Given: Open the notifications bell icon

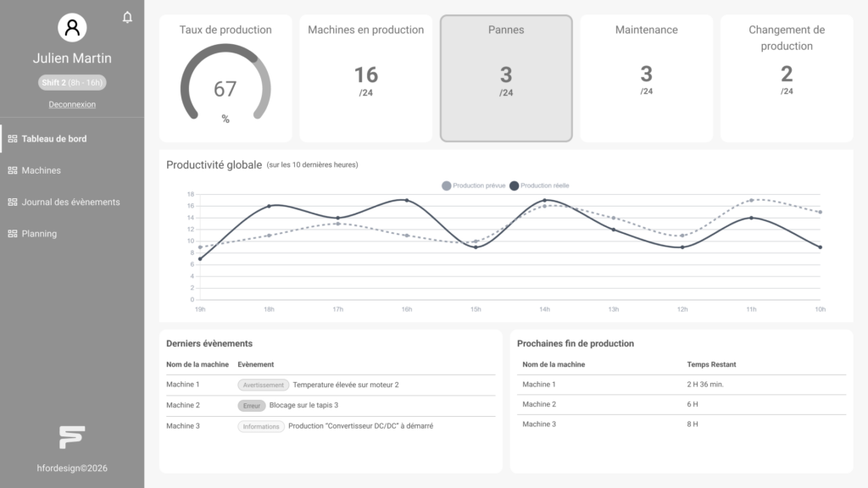Looking at the screenshot, I should coord(127,18).
